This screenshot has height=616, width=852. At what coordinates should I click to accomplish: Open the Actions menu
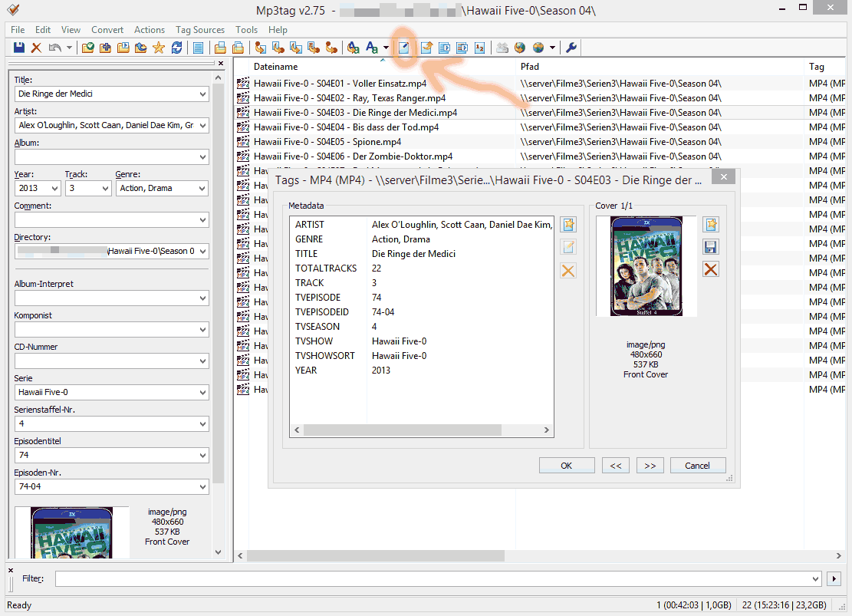(x=150, y=30)
